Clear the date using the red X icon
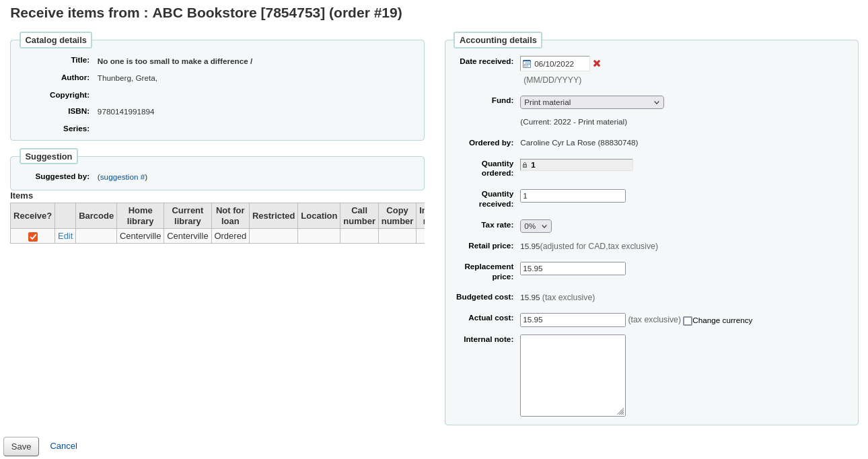 pyautogui.click(x=597, y=63)
